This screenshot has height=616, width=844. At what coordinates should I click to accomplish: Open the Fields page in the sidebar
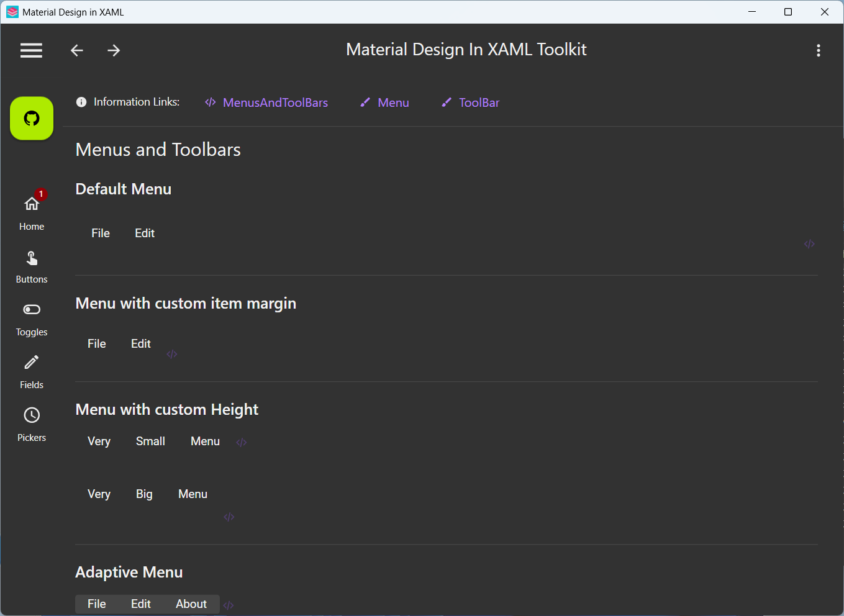pos(32,373)
